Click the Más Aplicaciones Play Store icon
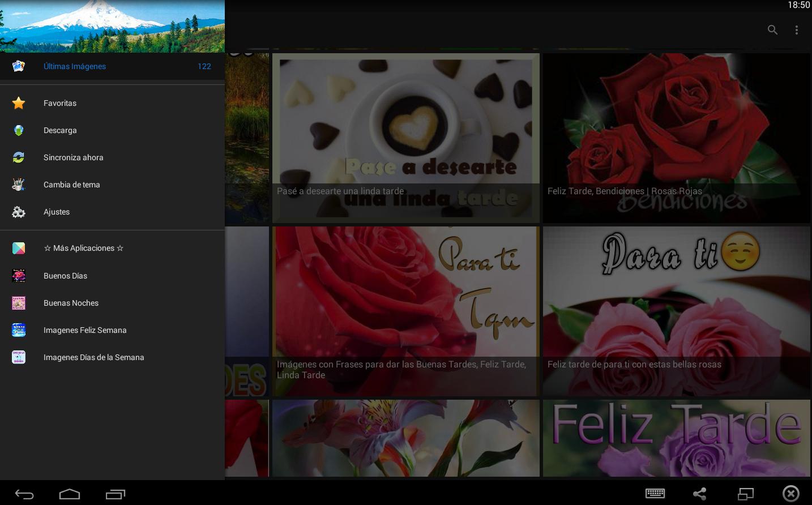The height and width of the screenshot is (505, 812). 19,248
